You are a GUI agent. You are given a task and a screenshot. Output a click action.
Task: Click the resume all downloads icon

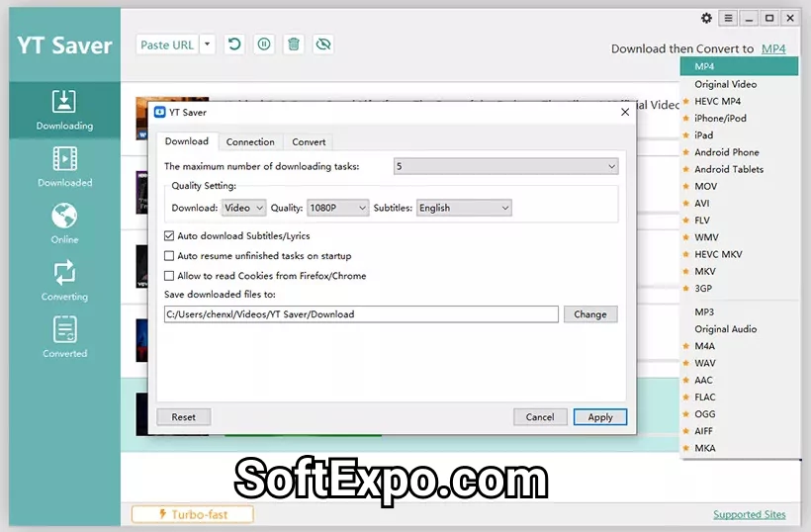tap(234, 44)
